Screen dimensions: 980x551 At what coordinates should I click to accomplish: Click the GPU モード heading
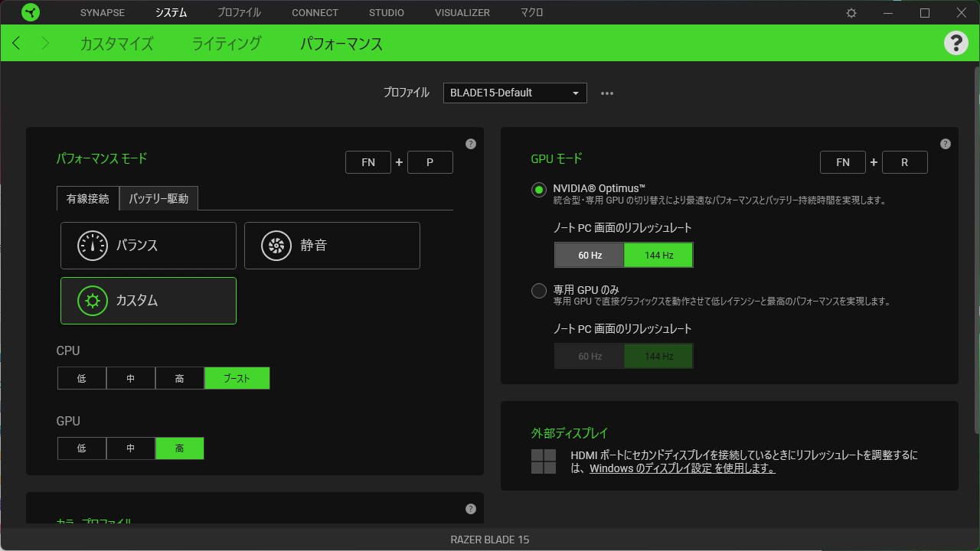point(557,158)
